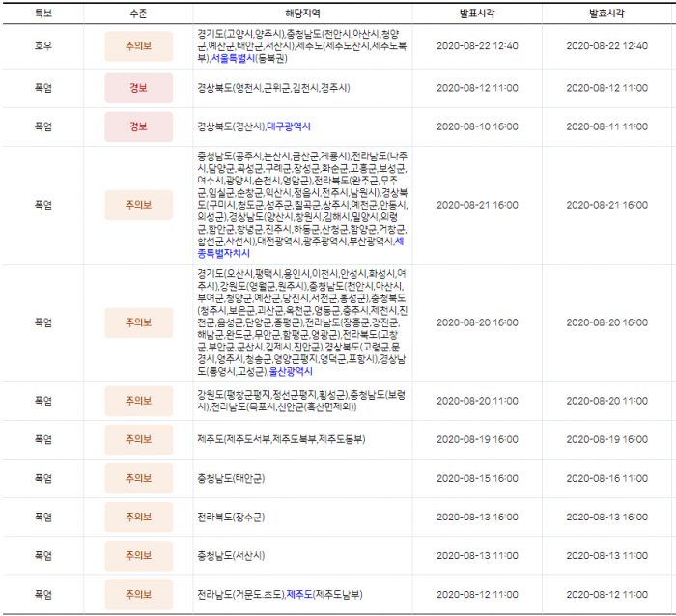This screenshot has width=676, height=616.
Task: Click 폭염 cell in 장수군 row
Action: pos(43,517)
